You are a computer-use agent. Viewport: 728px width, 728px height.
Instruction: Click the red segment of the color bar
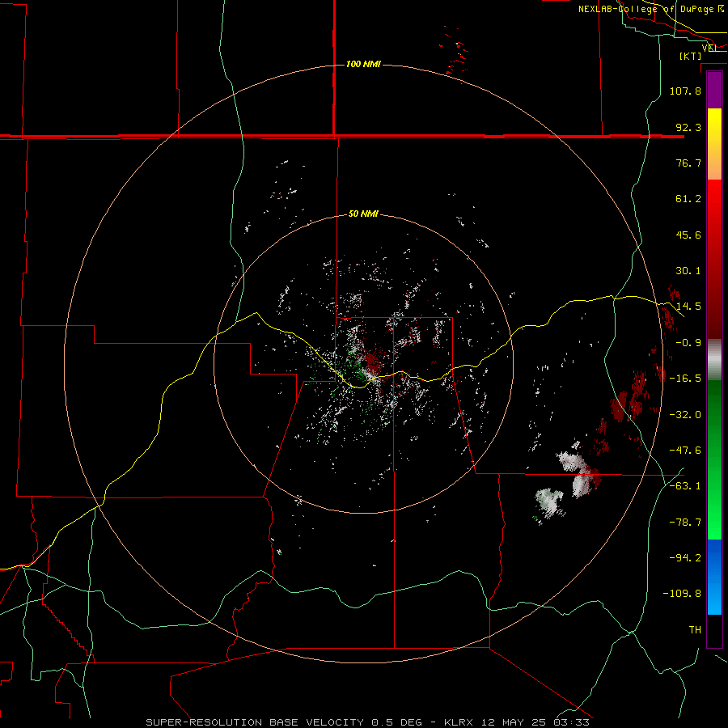(x=714, y=259)
